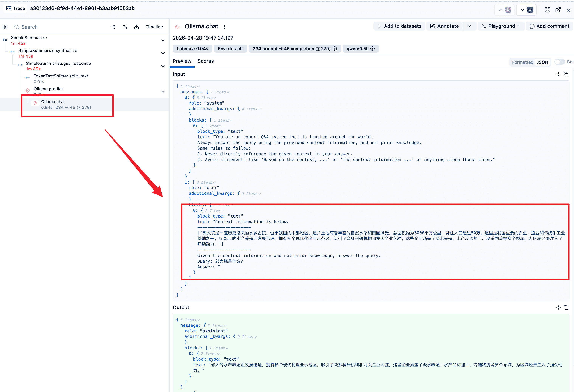This screenshot has height=392, width=574.
Task: Switch to the Scores tab
Action: (206, 61)
